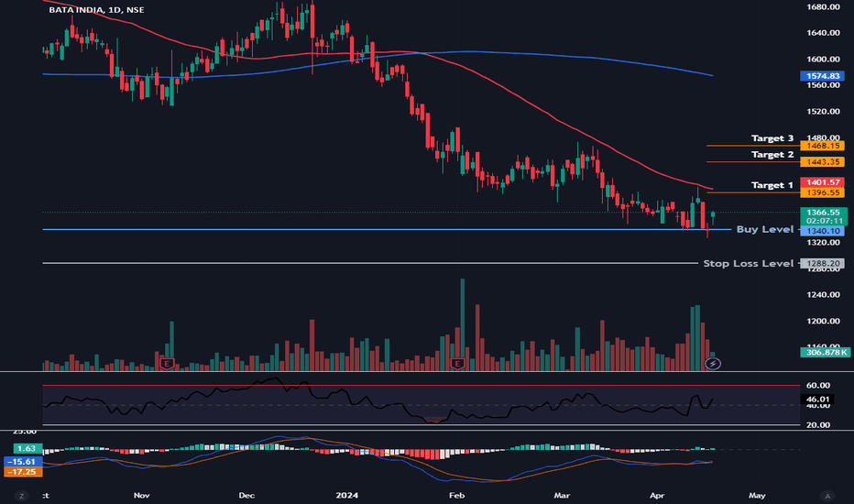Viewport: 854px width, 504px height.
Task: Select the Target 1 label
Action: click(x=772, y=185)
